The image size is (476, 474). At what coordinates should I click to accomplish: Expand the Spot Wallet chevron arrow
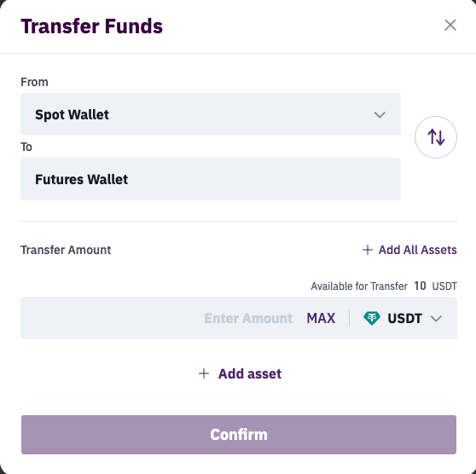click(380, 115)
